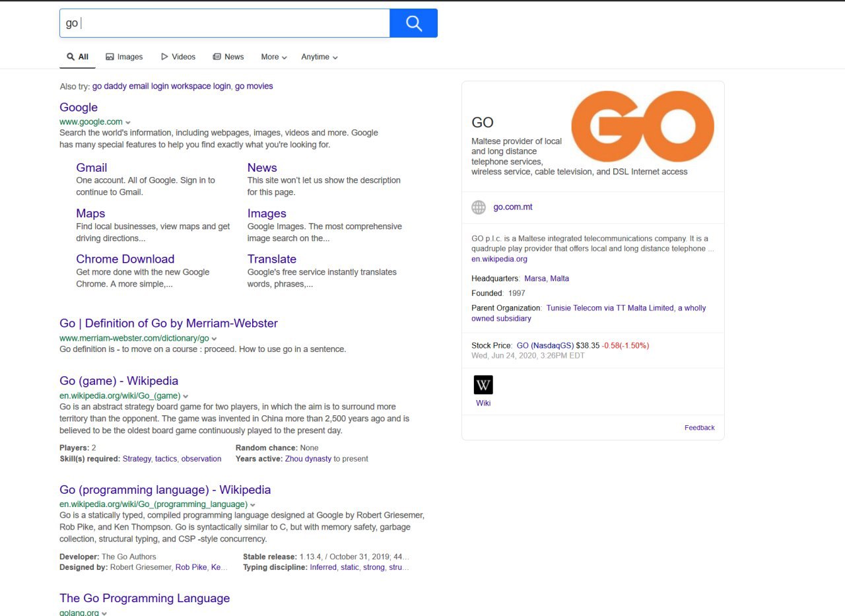Open The Go Programming Language result

coord(145,598)
